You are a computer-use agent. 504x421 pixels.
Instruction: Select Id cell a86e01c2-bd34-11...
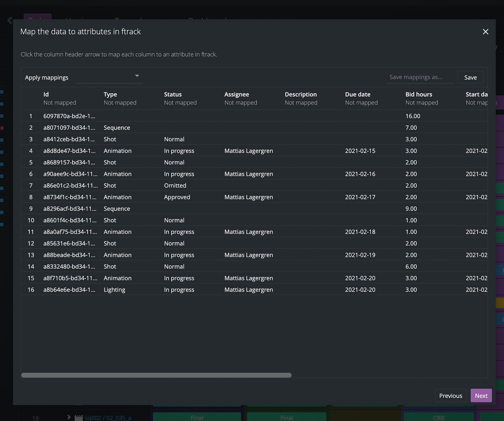[71, 185]
